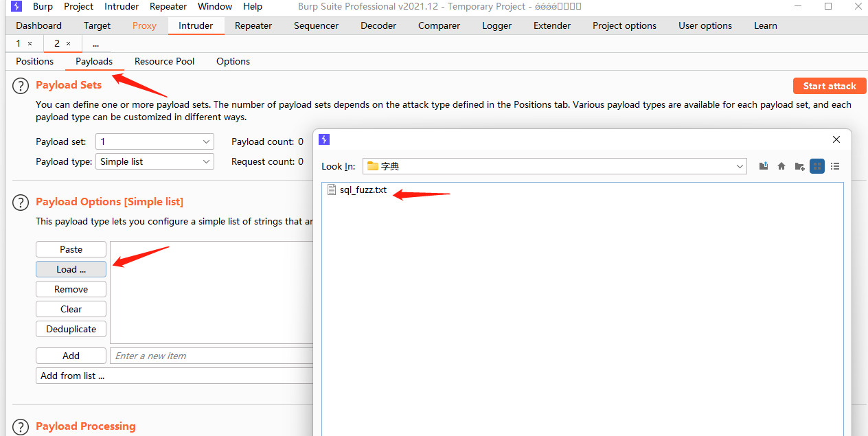Image resolution: width=868 pixels, height=436 pixels.
Task: Open the User options tab
Action: pos(705,25)
